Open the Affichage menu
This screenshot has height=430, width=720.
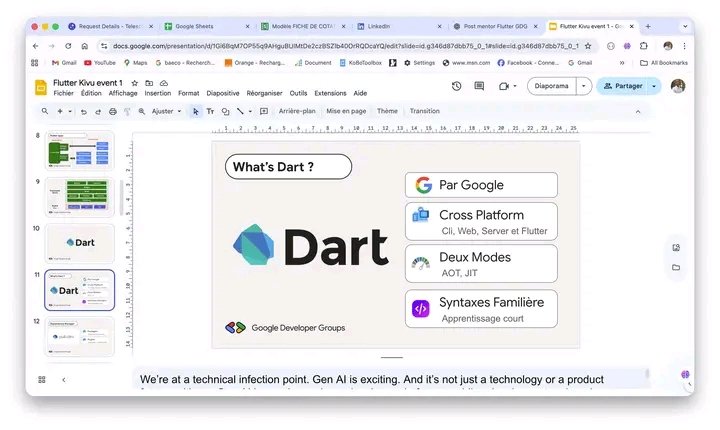click(123, 93)
